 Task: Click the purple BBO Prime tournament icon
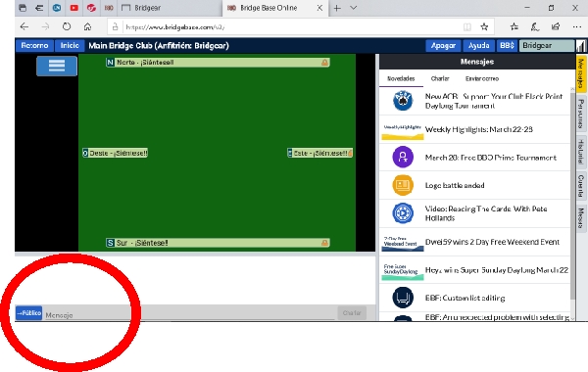tap(403, 157)
